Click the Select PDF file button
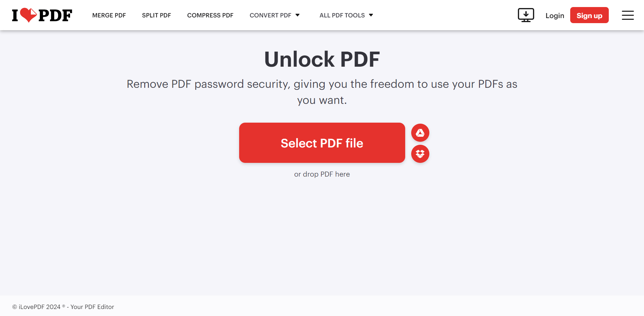 click(322, 142)
